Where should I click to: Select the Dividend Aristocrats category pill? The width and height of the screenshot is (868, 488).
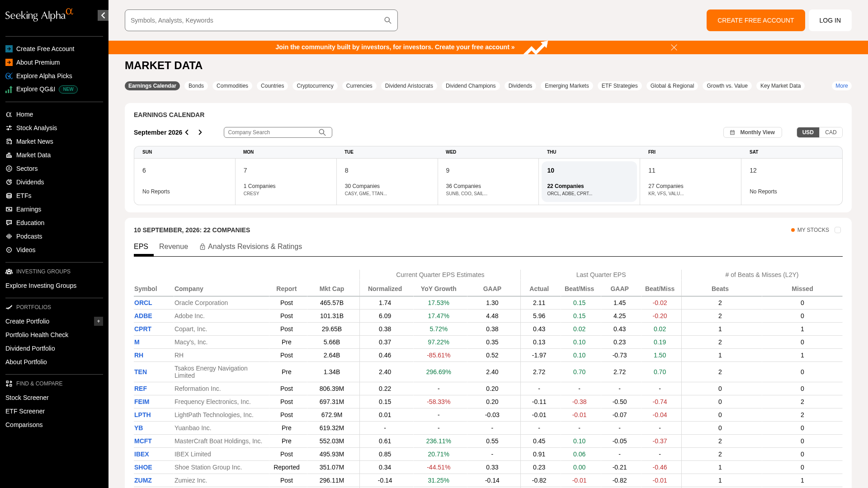(x=409, y=86)
